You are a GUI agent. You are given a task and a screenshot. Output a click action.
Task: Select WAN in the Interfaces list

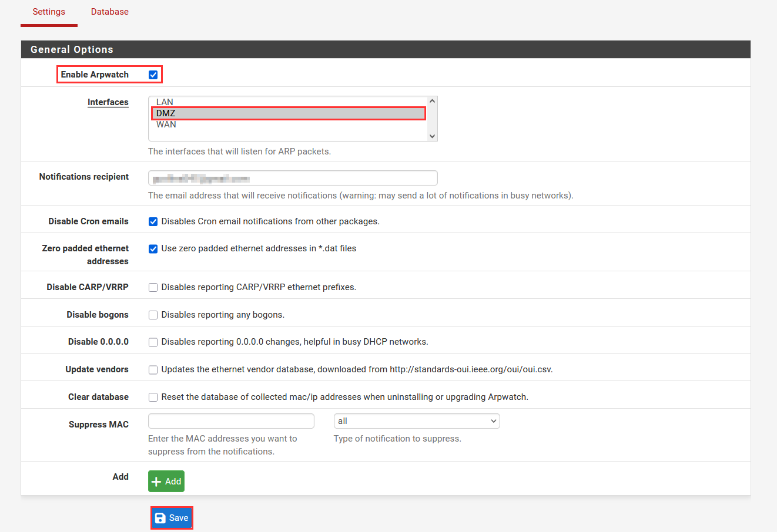(166, 124)
